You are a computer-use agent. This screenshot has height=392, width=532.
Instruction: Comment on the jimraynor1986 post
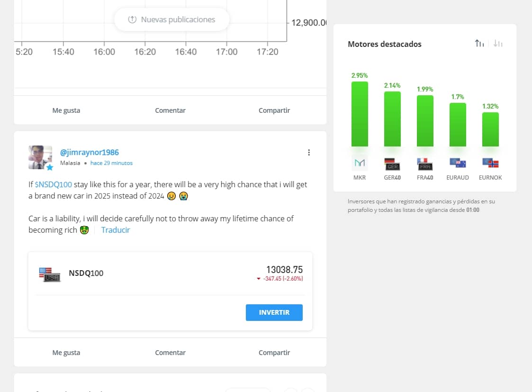pos(170,353)
